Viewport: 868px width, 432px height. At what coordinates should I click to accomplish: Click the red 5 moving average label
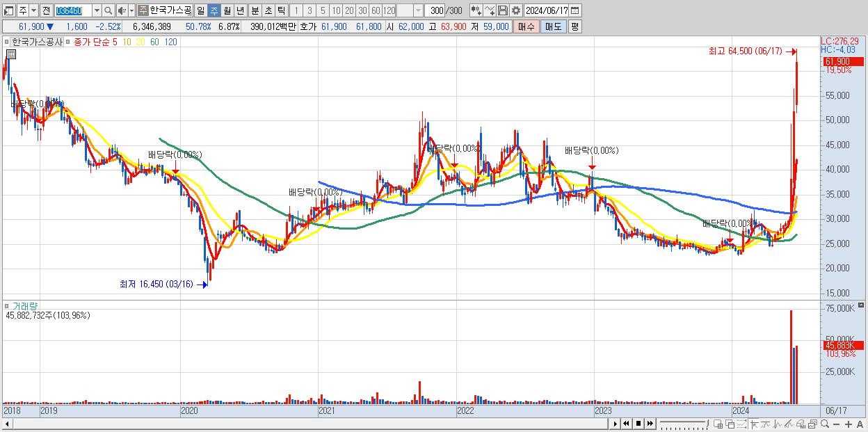coord(115,42)
